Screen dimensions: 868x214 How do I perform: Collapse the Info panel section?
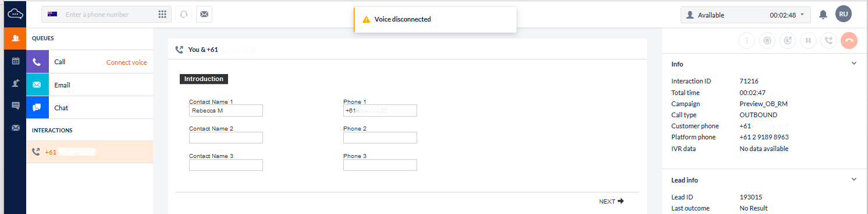(x=854, y=64)
